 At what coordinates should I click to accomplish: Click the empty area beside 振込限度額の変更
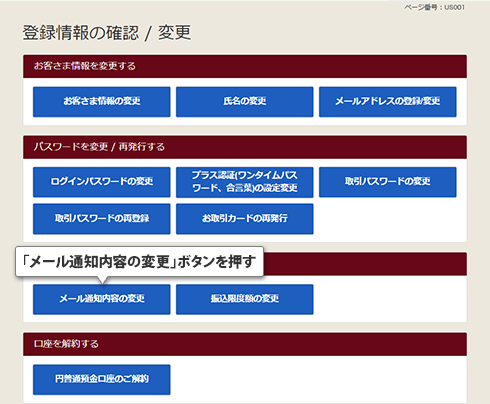pos(388,299)
